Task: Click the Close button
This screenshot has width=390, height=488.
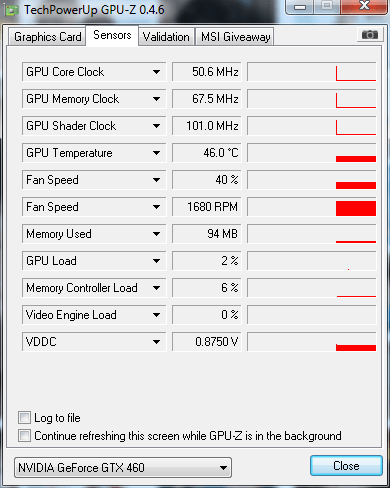Action: click(x=346, y=466)
